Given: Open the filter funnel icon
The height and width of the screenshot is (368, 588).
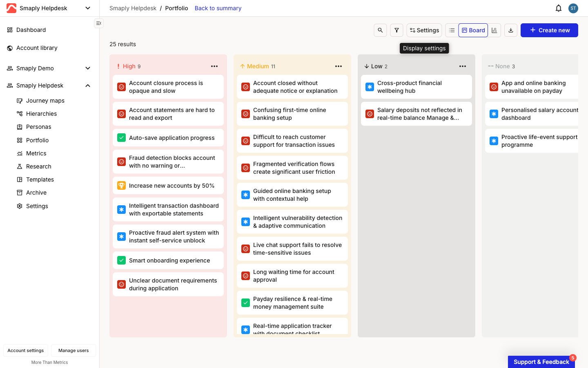Looking at the screenshot, I should point(396,30).
